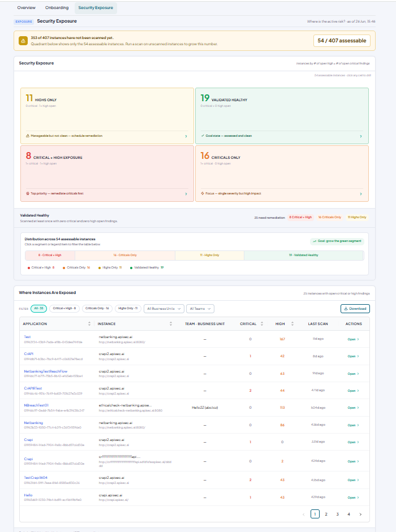Click Open action in the NBreachTest01 row
396x532 pixels.
(x=353, y=408)
